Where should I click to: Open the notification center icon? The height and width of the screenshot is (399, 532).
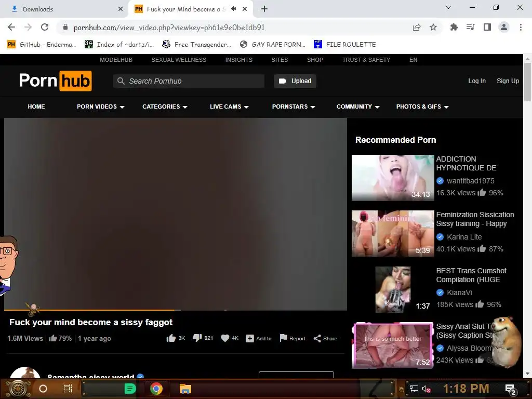coord(511,390)
